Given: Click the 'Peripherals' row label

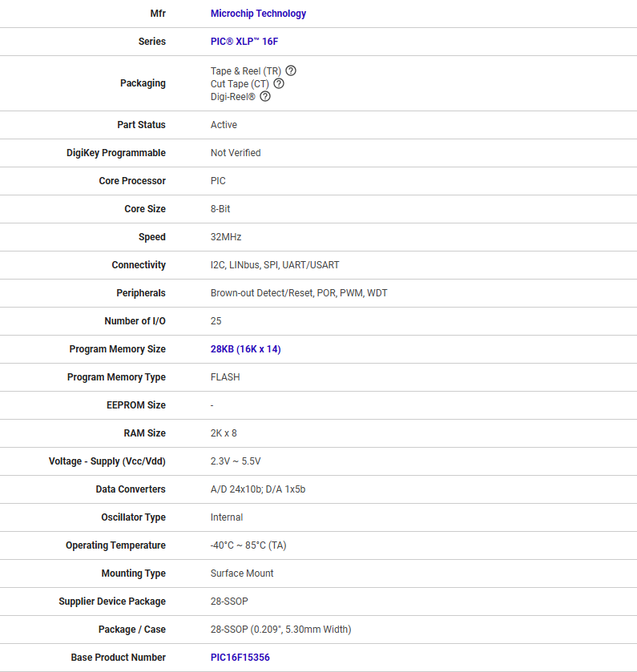Looking at the screenshot, I should (x=140, y=292).
